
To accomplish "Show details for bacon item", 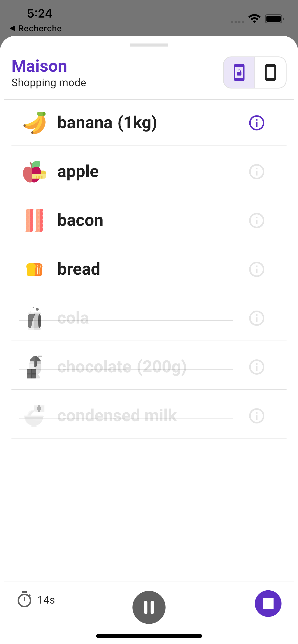I will pyautogui.click(x=256, y=221).
